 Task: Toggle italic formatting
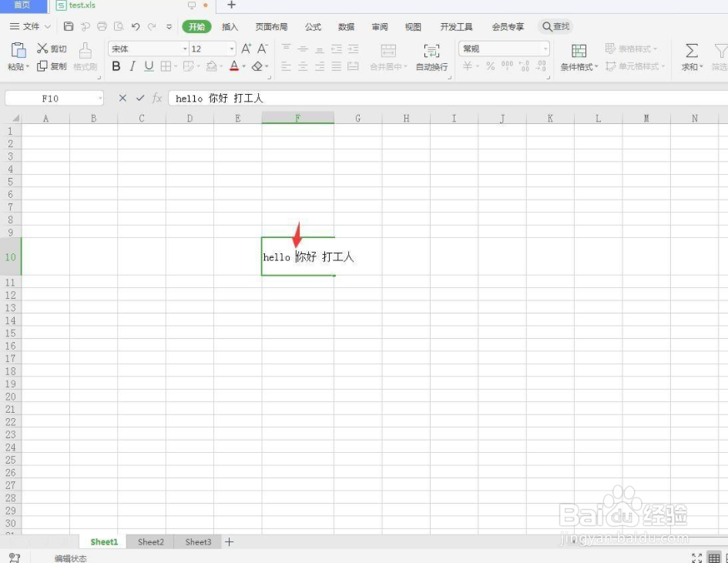[x=132, y=66]
